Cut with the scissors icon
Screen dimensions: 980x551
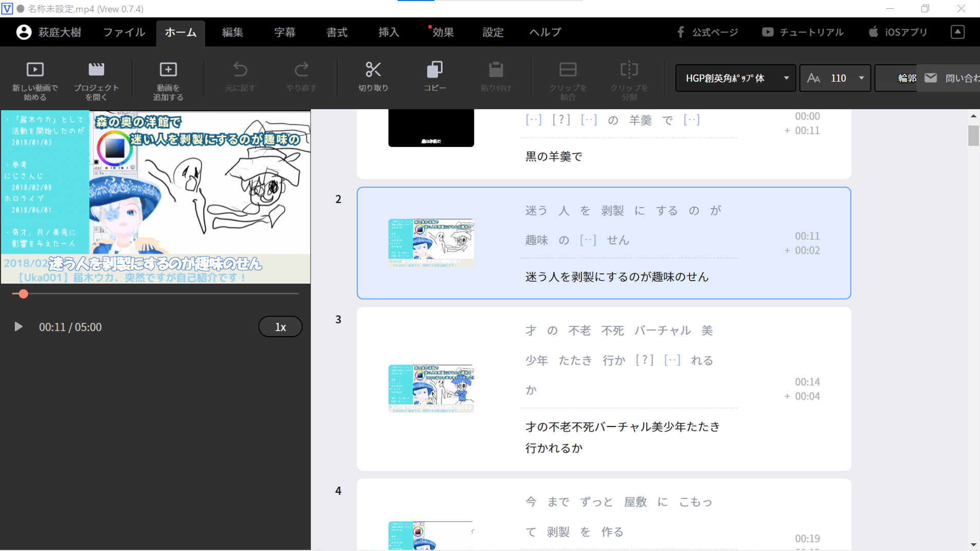[373, 77]
